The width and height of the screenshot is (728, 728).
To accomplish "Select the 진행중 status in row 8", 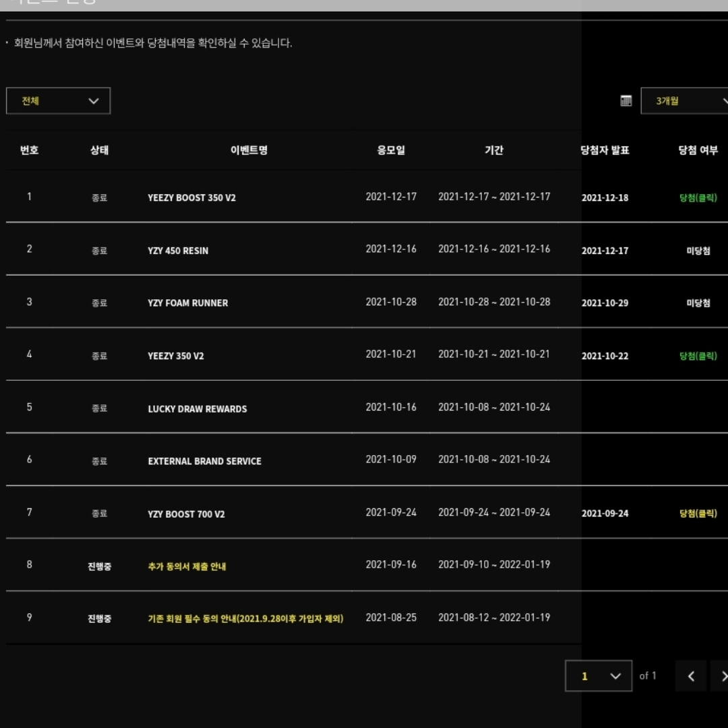I will tap(99, 566).
